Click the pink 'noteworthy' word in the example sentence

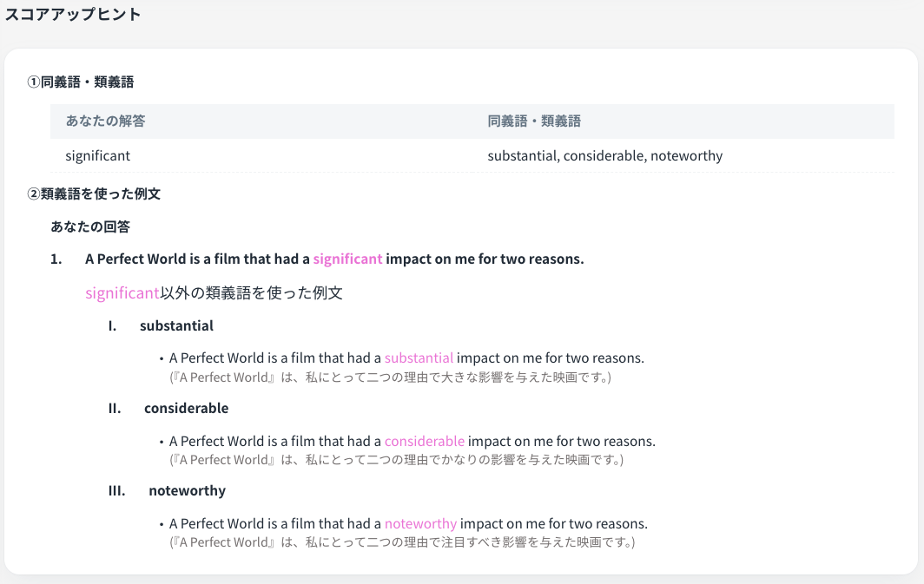coord(420,524)
